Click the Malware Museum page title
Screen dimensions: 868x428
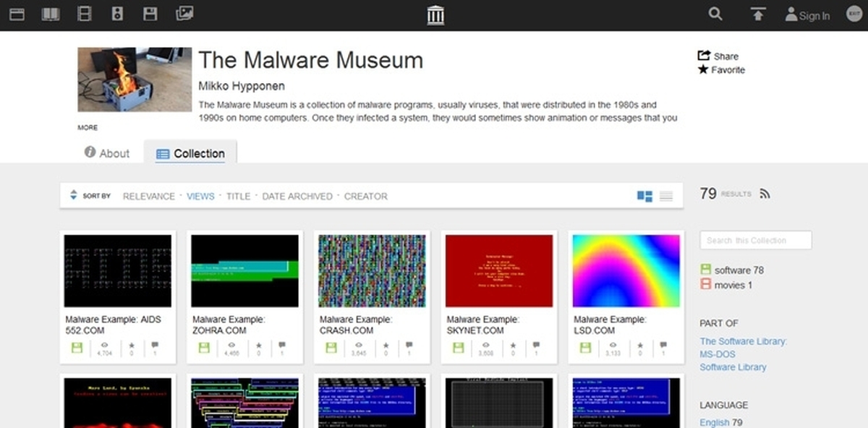point(310,60)
